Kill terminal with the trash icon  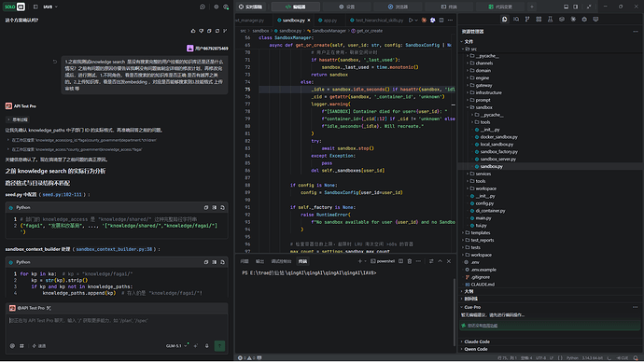click(410, 261)
